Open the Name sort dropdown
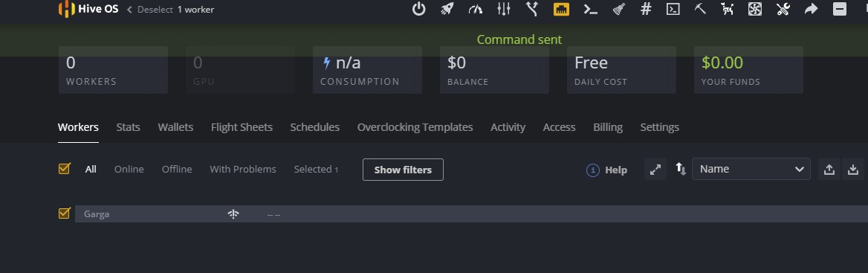This screenshot has height=273, width=868. click(x=751, y=169)
